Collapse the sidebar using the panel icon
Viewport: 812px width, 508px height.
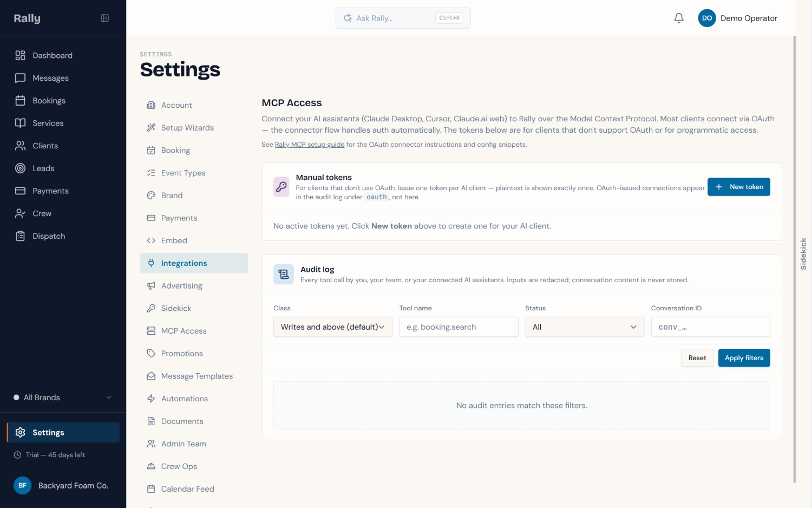pyautogui.click(x=105, y=18)
